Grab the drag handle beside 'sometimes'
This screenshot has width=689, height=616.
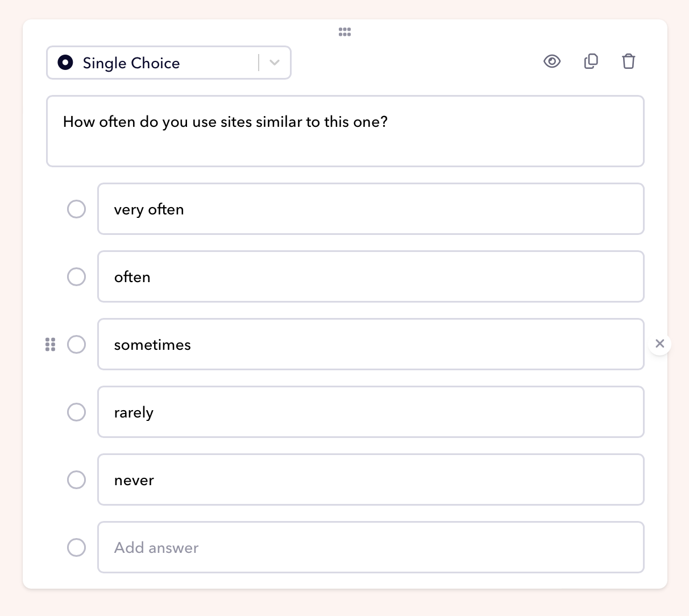(51, 345)
